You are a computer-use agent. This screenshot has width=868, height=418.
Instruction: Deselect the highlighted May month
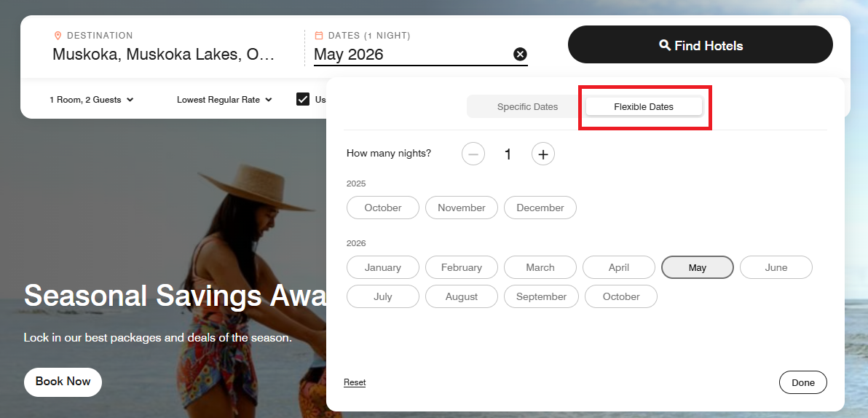pyautogui.click(x=697, y=267)
